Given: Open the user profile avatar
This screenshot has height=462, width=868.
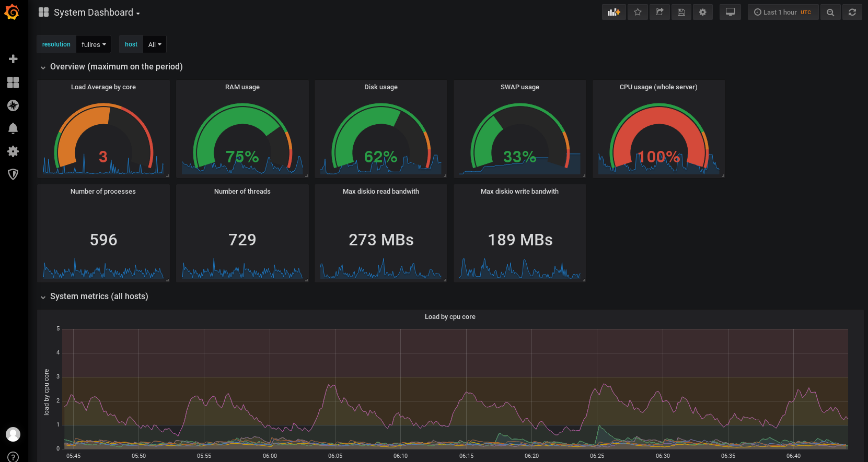Looking at the screenshot, I should pyautogui.click(x=13, y=434).
